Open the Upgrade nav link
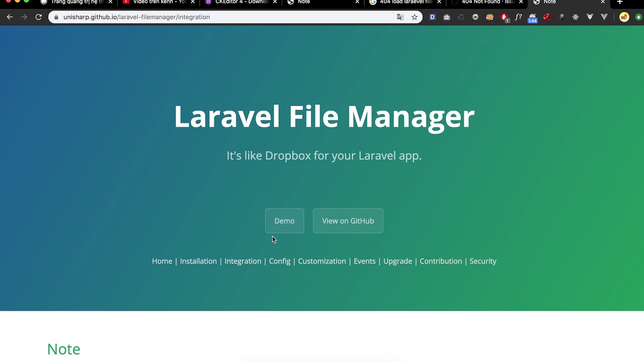644x362 pixels. click(x=397, y=261)
